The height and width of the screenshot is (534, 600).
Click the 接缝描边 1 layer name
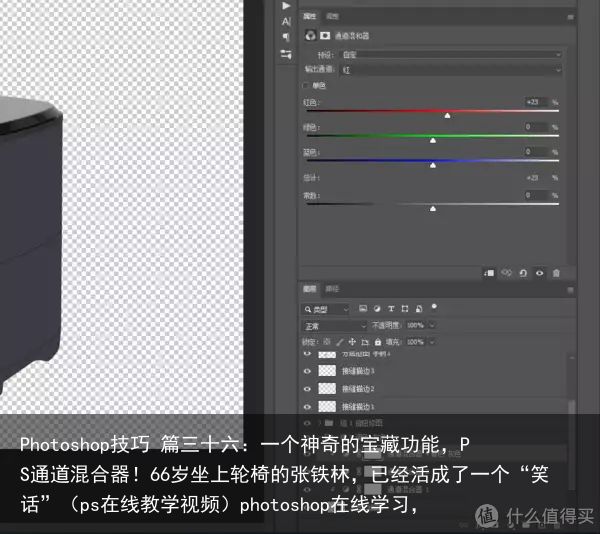(358, 407)
